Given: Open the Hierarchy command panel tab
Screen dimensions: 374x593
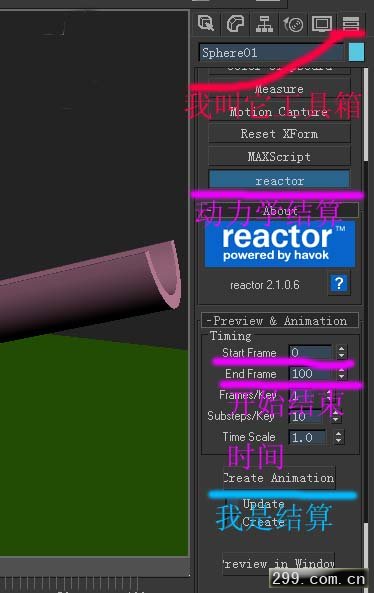Looking at the screenshot, I should [264, 24].
